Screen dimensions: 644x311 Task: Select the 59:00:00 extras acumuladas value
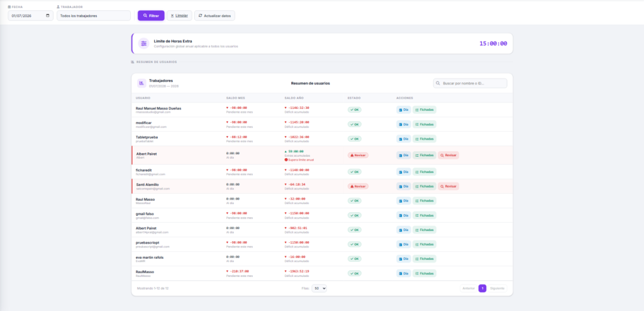294,151
